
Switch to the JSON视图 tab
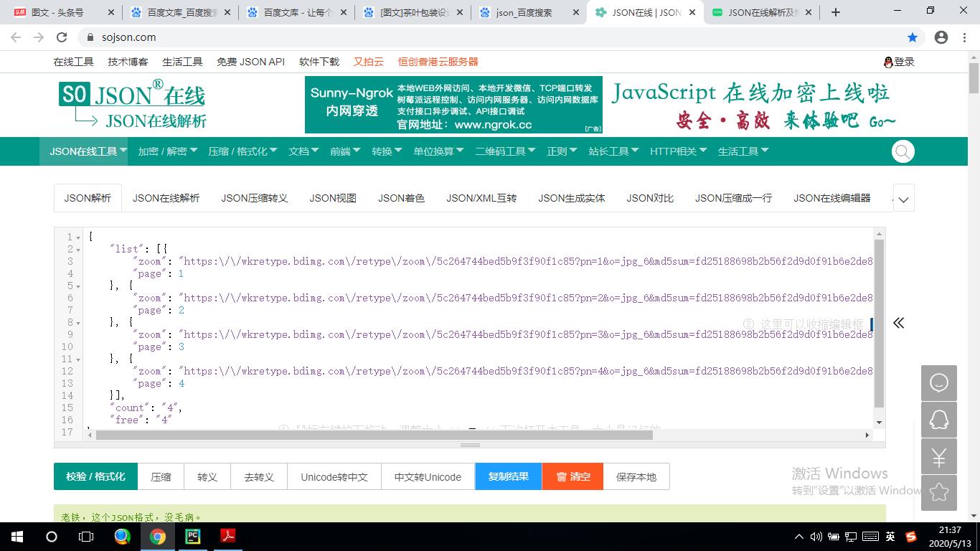click(332, 198)
